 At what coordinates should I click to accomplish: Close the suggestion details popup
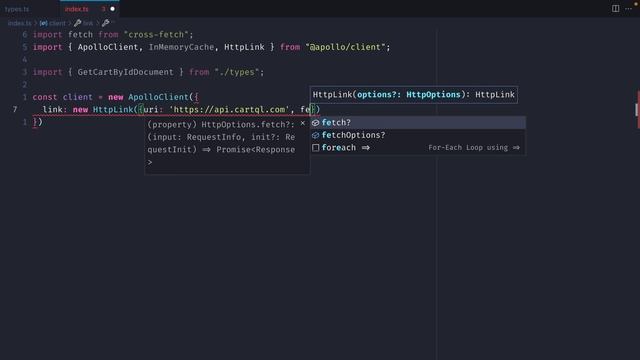(302, 123)
